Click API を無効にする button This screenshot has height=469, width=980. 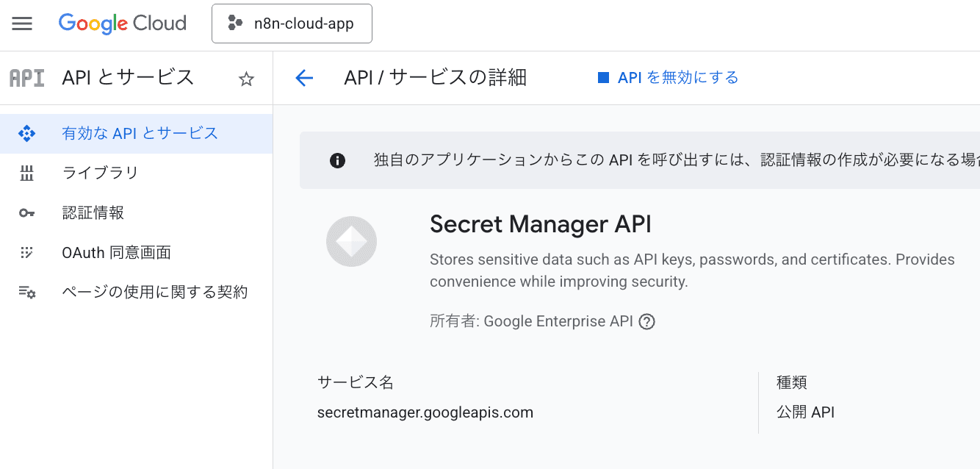point(668,78)
